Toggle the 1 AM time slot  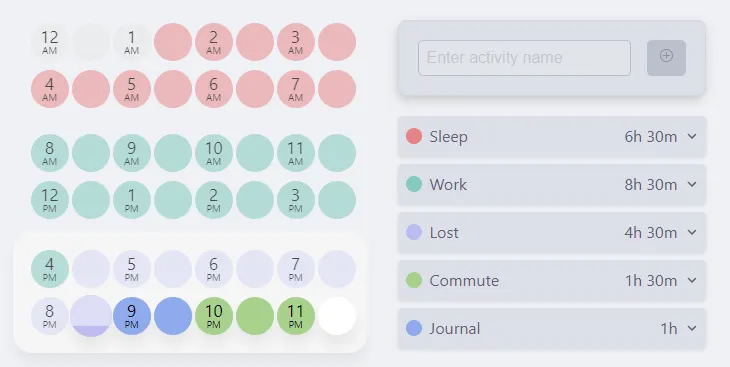coord(132,42)
